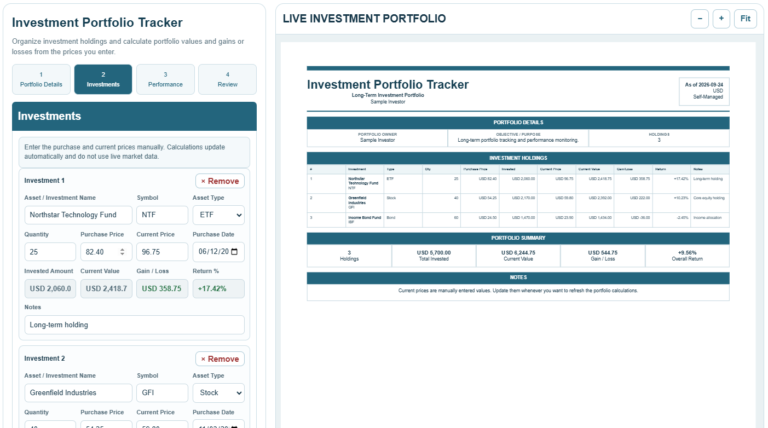Edit the Northstar Technology Fund name field
Image resolution: width=768 pixels, height=428 pixels.
[78, 215]
